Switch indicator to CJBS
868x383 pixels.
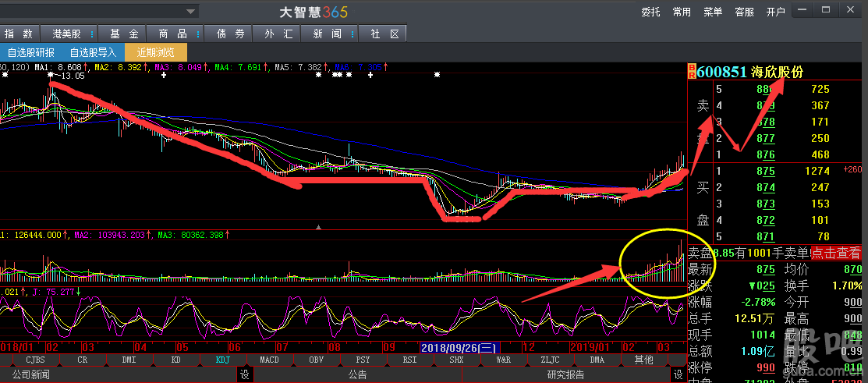pyautogui.click(x=36, y=360)
